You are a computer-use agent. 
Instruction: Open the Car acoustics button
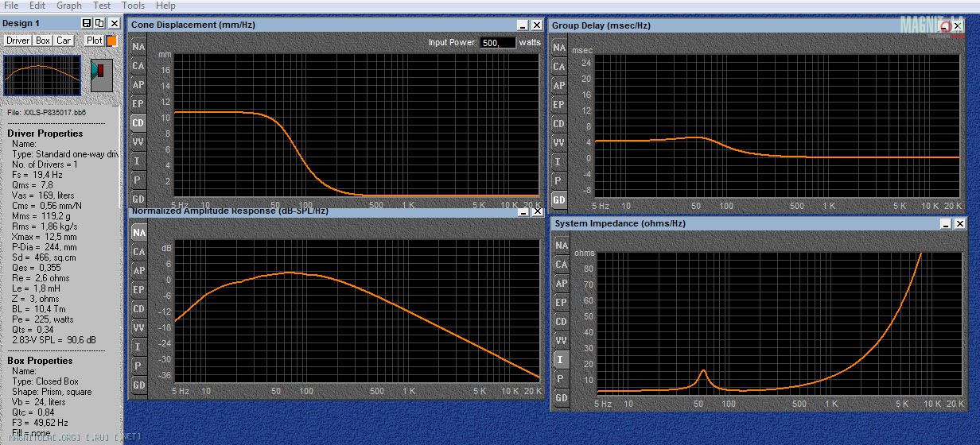(64, 41)
